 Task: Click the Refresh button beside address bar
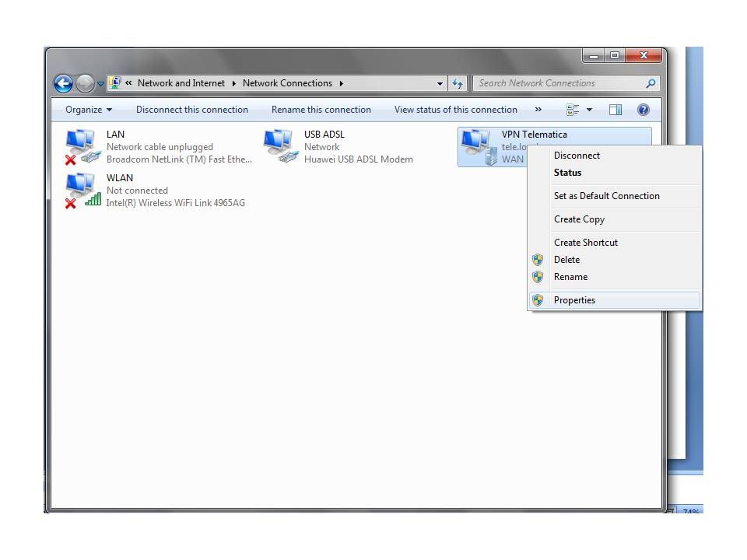pyautogui.click(x=458, y=83)
